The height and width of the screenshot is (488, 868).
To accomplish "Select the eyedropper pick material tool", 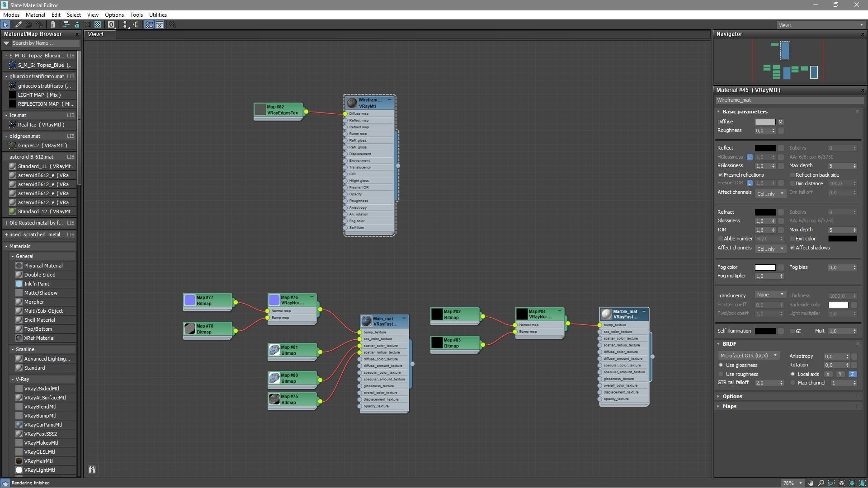I will tap(19, 25).
